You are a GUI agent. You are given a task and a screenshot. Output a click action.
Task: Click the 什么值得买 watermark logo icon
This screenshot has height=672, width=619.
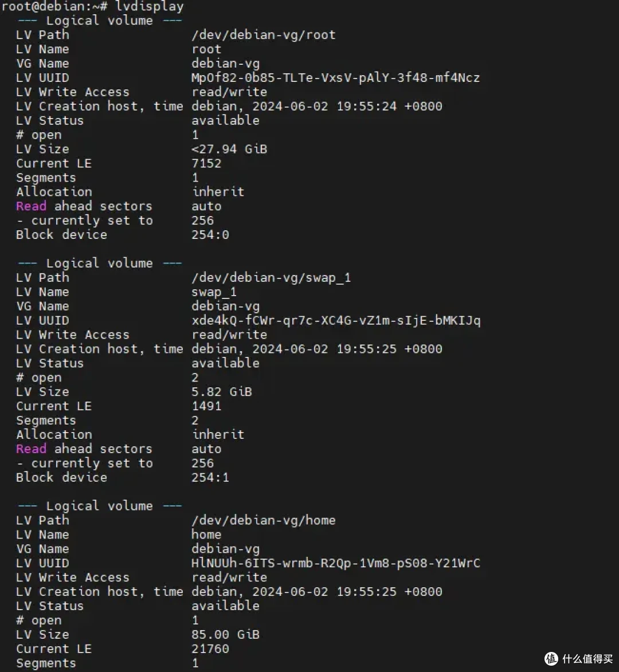[552, 658]
